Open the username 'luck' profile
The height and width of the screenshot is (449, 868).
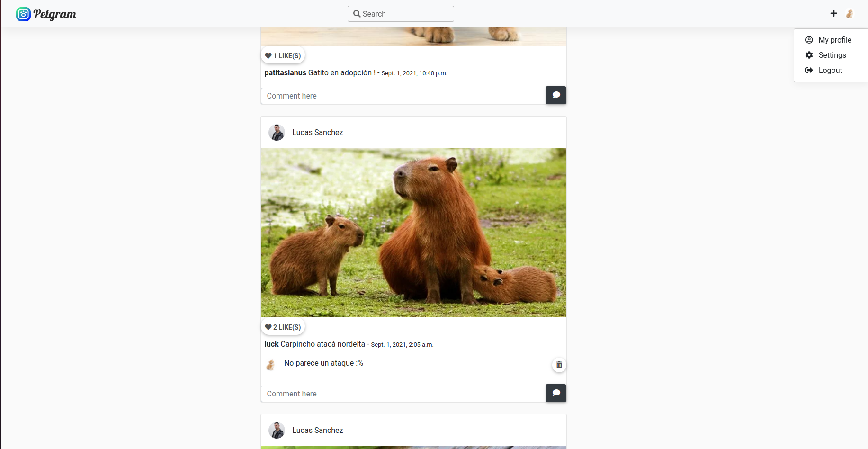point(271,344)
